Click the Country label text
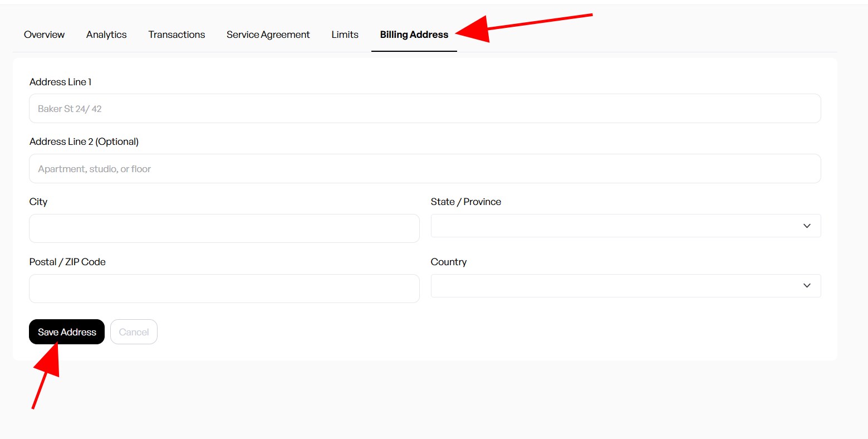Viewport: 868px width, 439px height. click(x=448, y=262)
